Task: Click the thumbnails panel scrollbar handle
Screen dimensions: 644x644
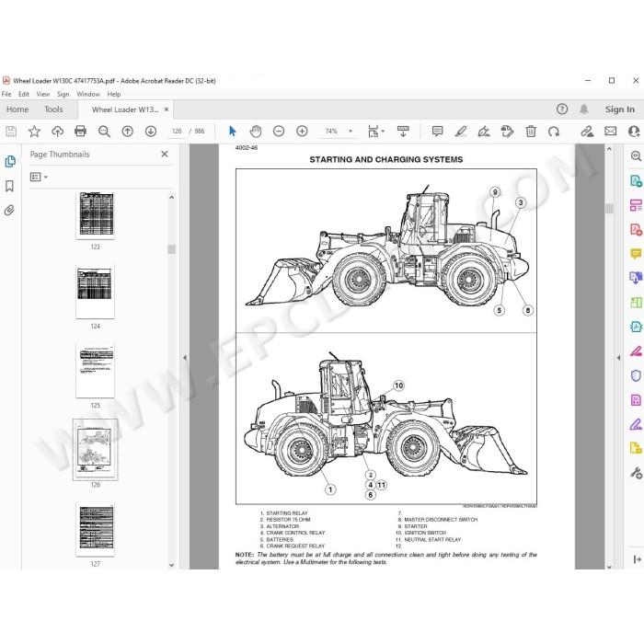Action: 172,249
